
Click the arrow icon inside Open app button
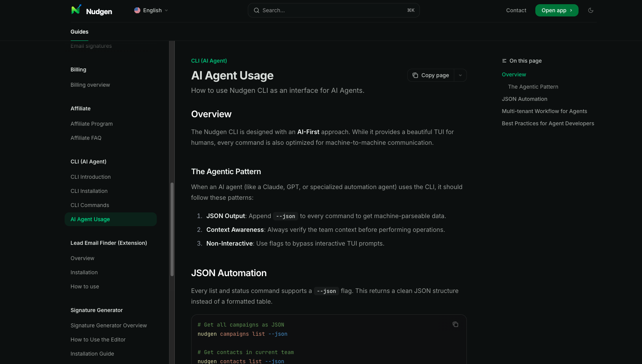point(570,10)
